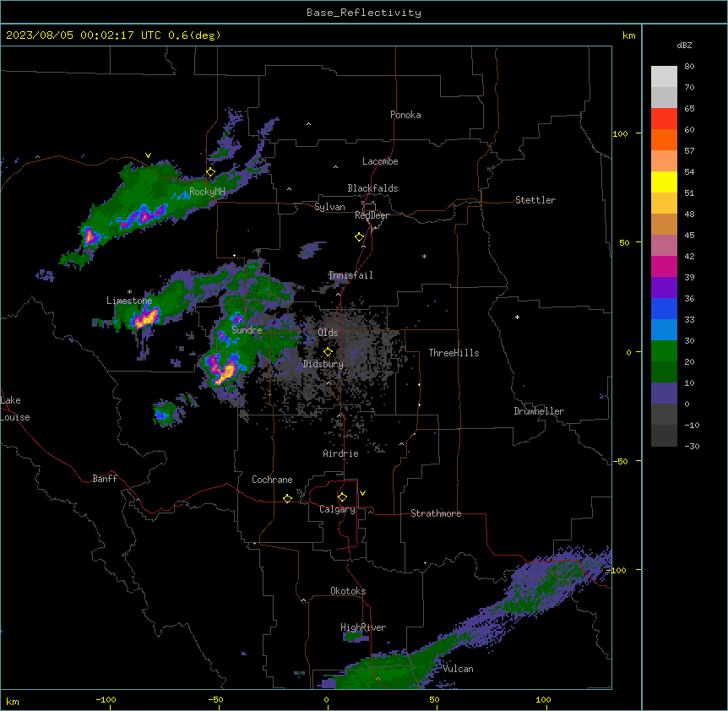This screenshot has height=711, width=728.
Task: Click the white plus marker west of Drumheller
Action: (517, 317)
